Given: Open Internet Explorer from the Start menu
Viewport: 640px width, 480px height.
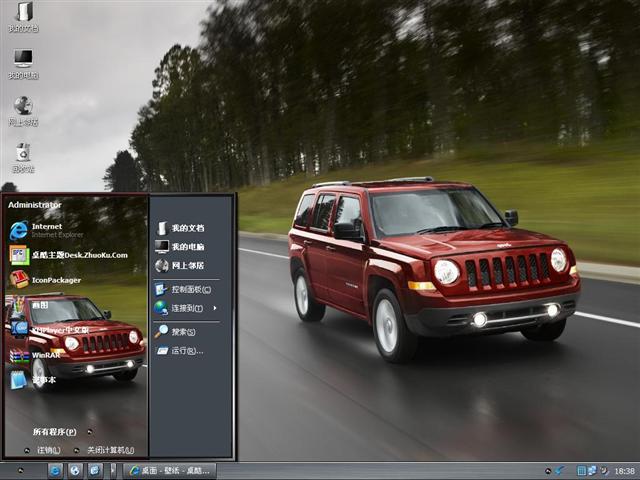Looking at the screenshot, I should point(45,230).
